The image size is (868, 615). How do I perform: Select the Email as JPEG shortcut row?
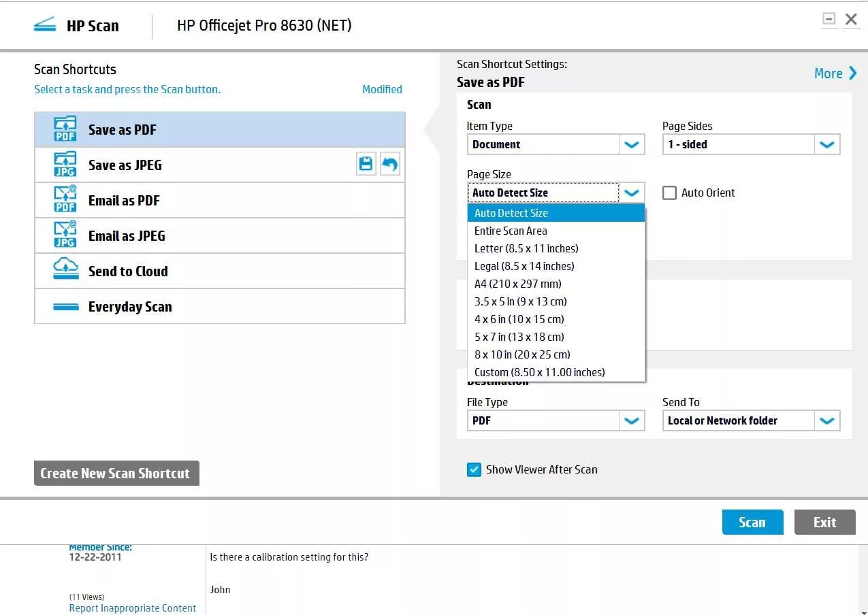point(220,235)
